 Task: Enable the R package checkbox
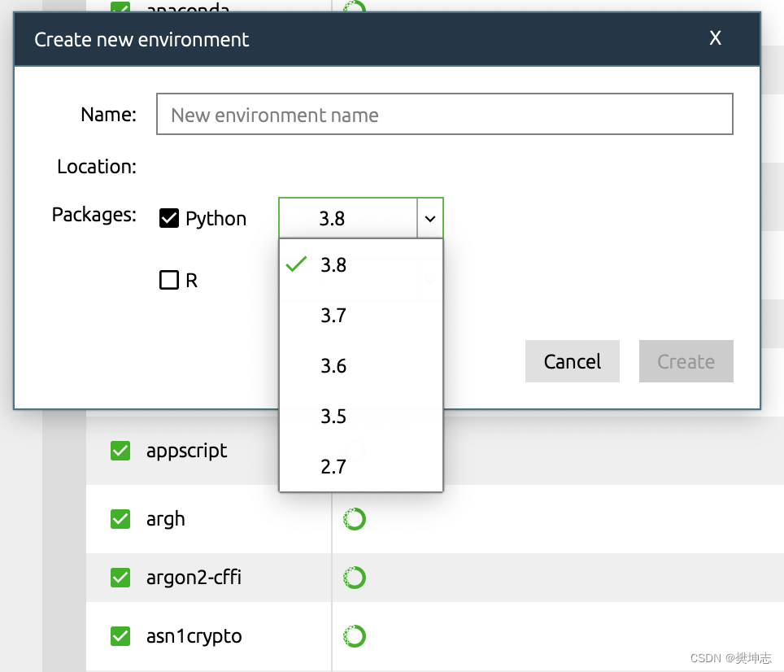point(169,281)
